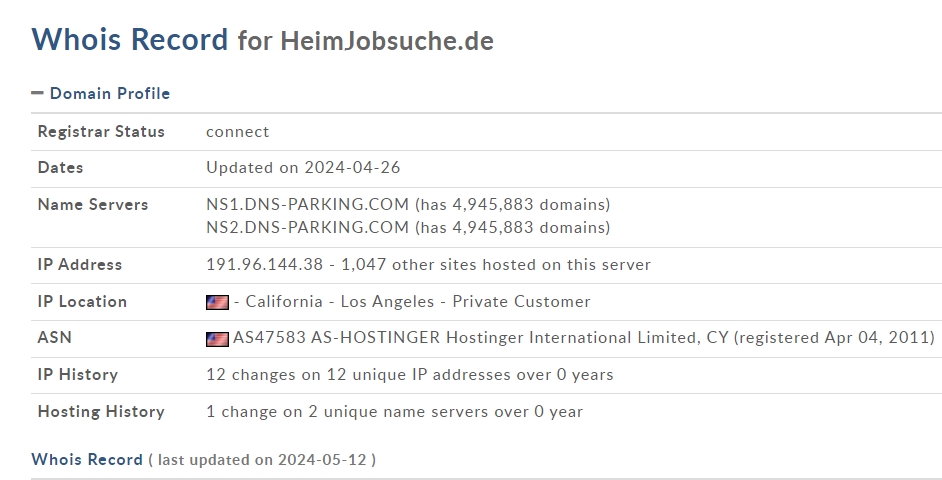Click the HeimJobsuche.de domain title
This screenshot has height=480, width=942.
[x=387, y=41]
